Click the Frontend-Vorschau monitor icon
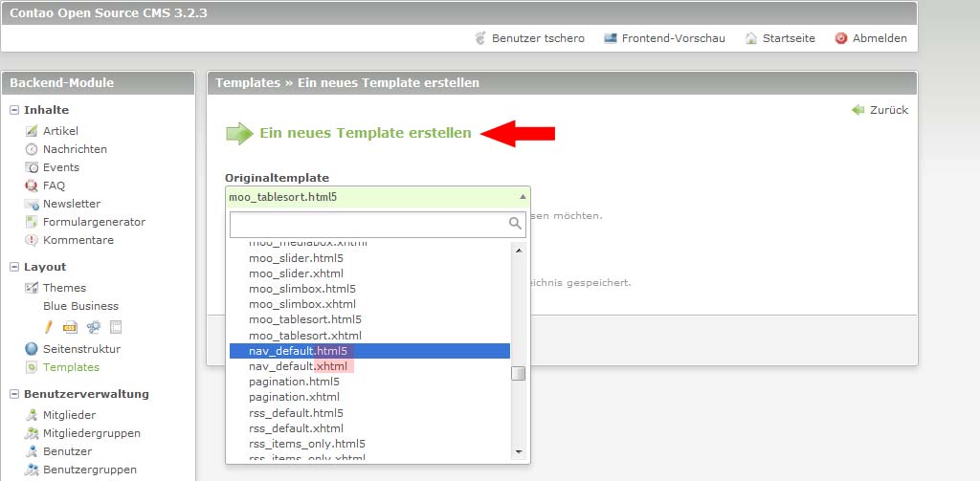 [611, 38]
